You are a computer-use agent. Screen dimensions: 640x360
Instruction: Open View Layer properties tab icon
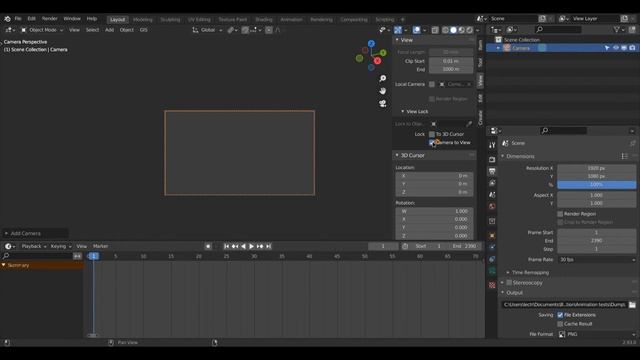492,183
